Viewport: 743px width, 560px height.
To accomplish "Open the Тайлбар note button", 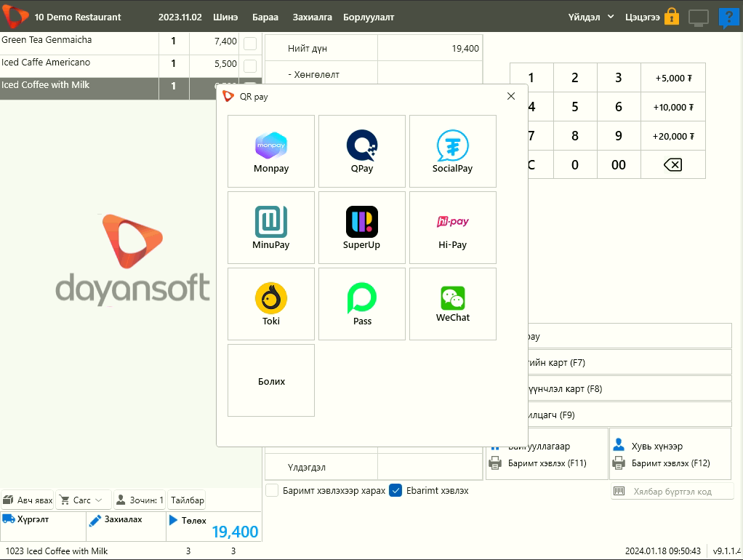I will tap(187, 500).
